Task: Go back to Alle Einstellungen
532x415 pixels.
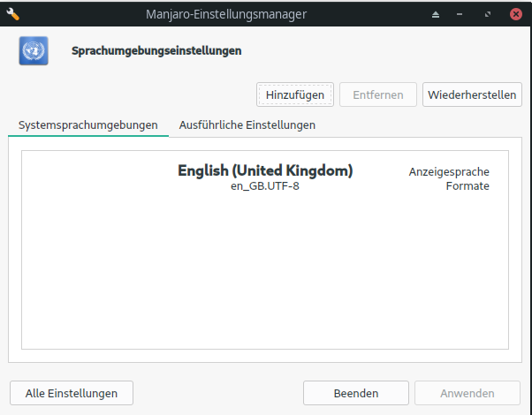Action: pyautogui.click(x=72, y=393)
